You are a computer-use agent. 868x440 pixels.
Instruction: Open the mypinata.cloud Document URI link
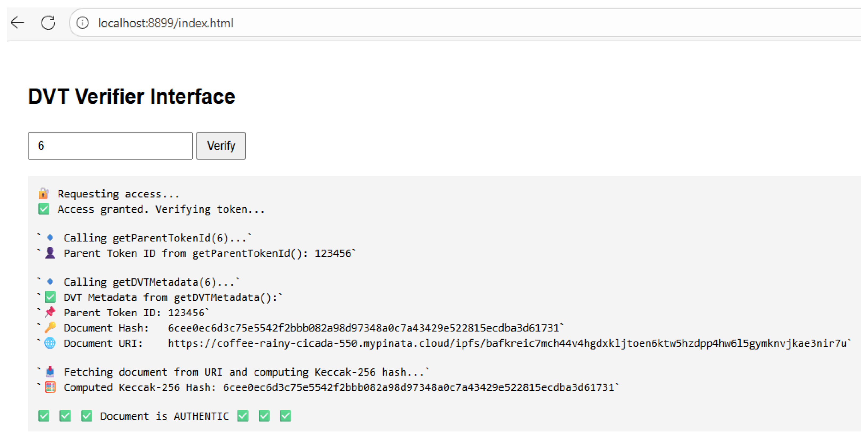point(506,343)
